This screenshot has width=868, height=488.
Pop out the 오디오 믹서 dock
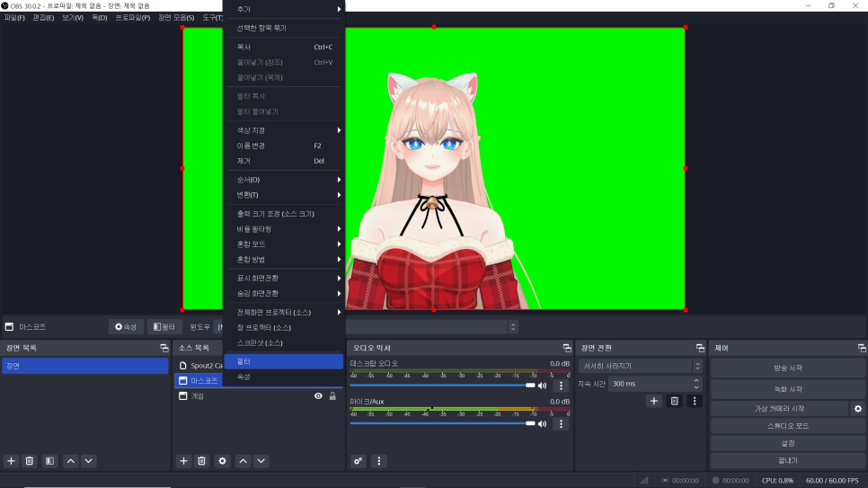[567, 348]
